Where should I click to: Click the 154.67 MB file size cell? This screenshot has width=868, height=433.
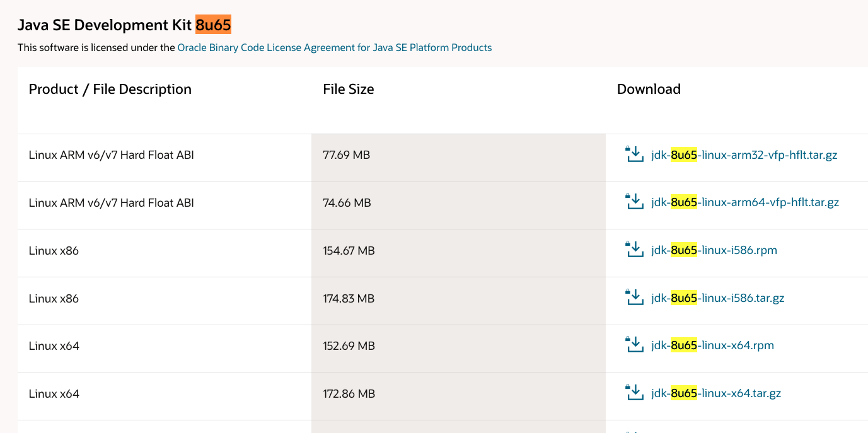[349, 251]
